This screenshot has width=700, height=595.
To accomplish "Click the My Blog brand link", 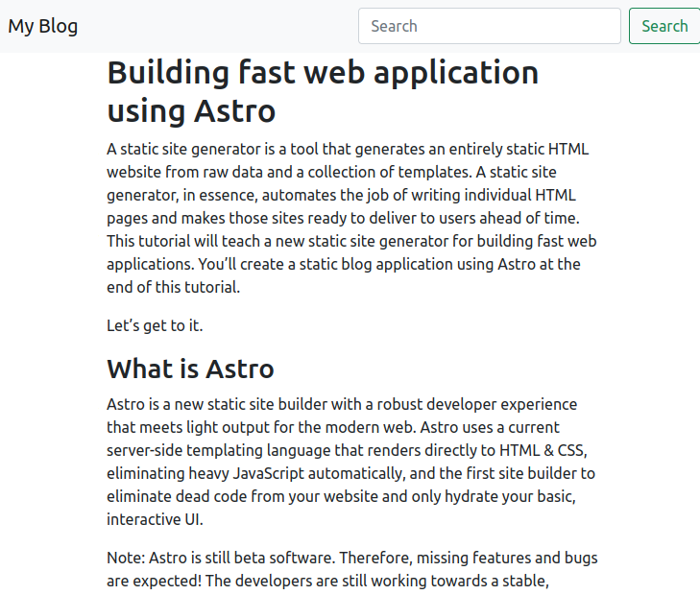I will (x=43, y=26).
